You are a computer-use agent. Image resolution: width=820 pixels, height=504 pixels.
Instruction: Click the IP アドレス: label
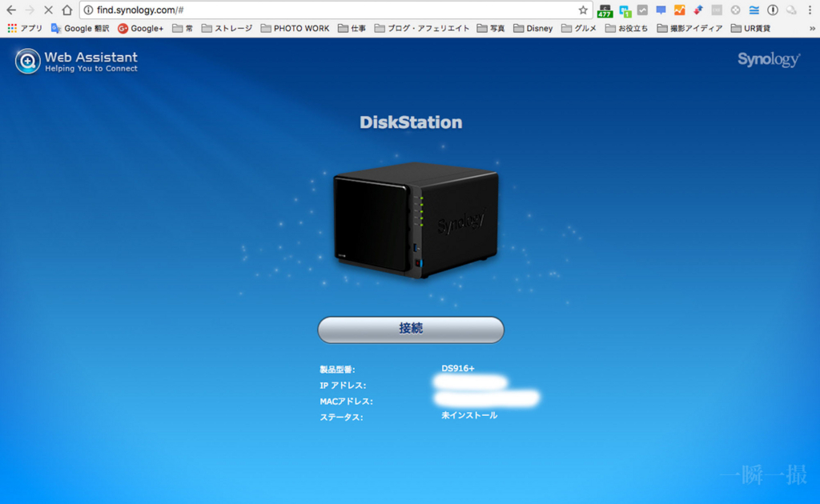click(343, 386)
